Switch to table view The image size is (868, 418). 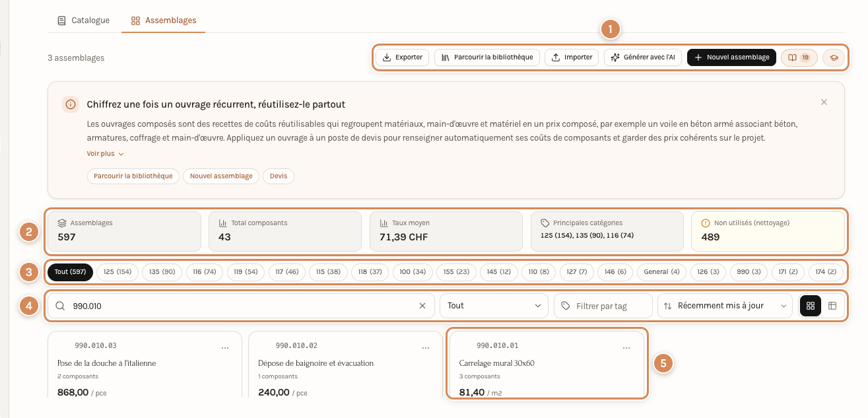(832, 306)
